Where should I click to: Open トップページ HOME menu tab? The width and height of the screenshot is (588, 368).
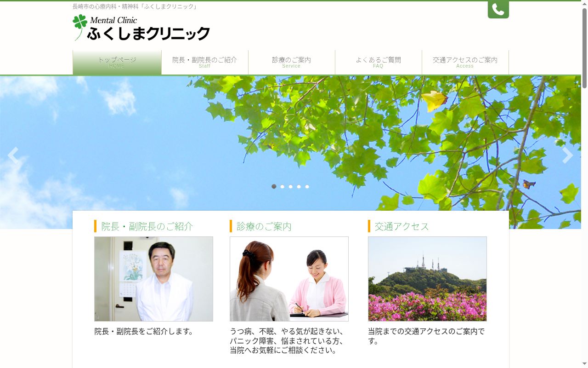117,62
